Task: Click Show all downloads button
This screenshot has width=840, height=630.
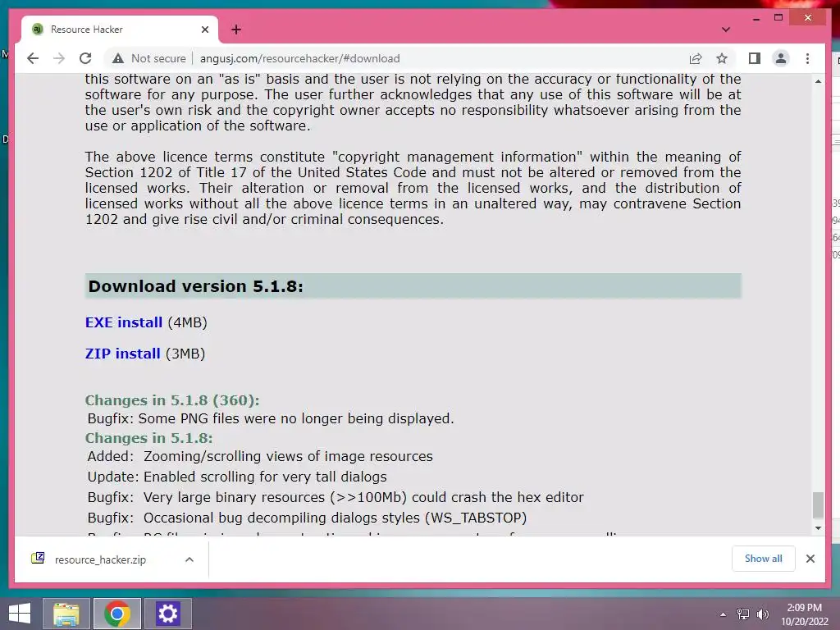Action: point(764,559)
